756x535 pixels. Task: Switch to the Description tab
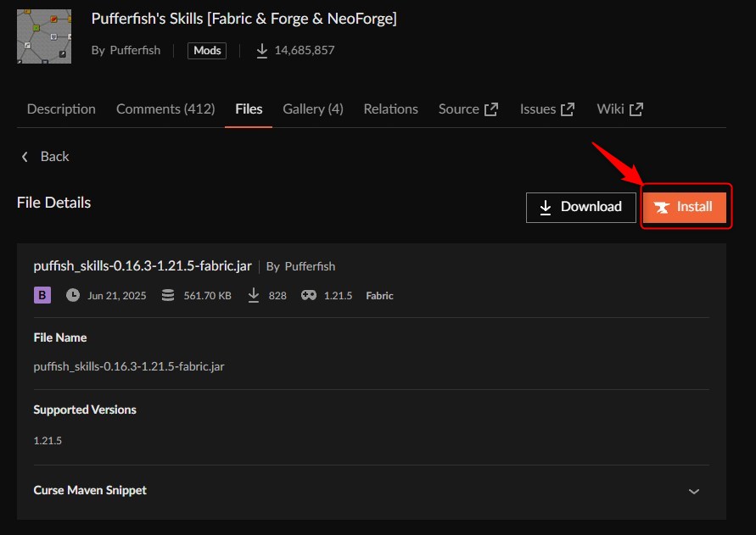click(x=61, y=109)
